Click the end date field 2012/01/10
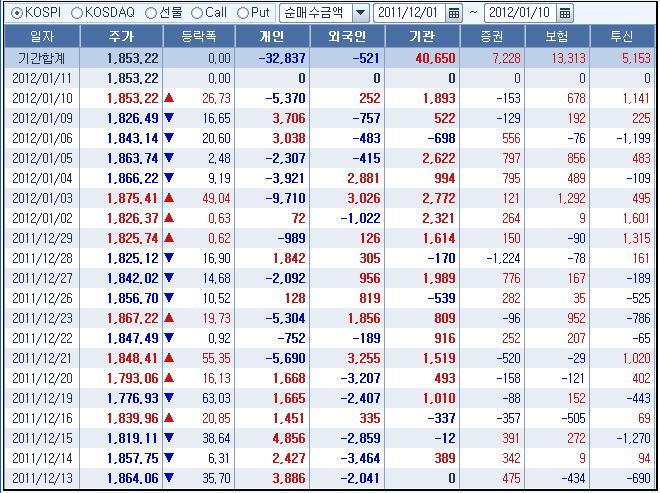The height and width of the screenshot is (493, 660). click(x=520, y=13)
